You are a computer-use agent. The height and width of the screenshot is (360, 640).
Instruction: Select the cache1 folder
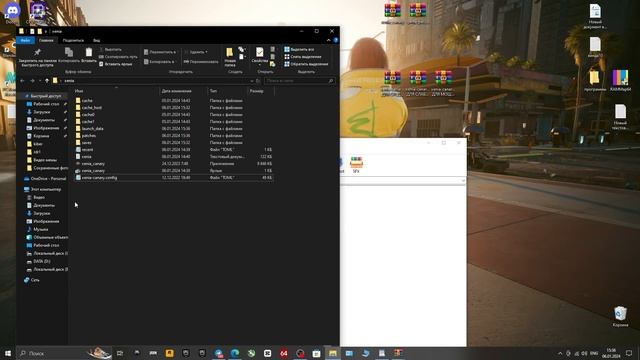[173, 122]
